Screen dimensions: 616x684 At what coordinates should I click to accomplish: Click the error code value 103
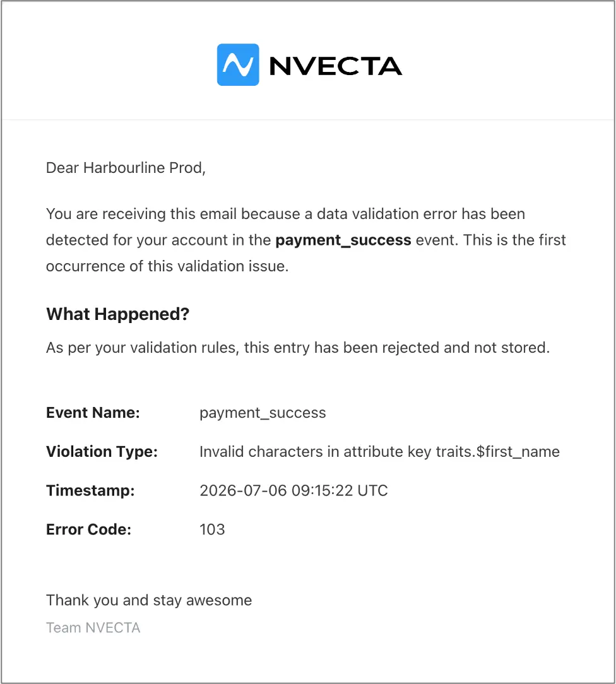point(212,529)
